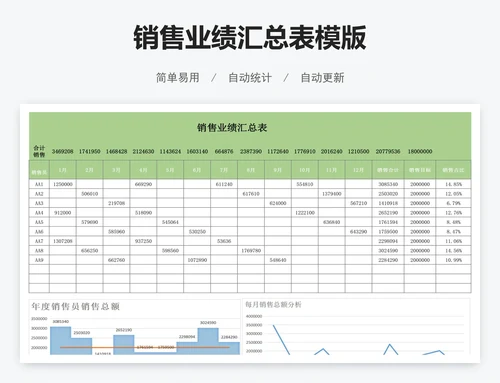Screen dimensions: 500x383
Task: Click chart title 年度销售员销售总额
Action: (75, 306)
